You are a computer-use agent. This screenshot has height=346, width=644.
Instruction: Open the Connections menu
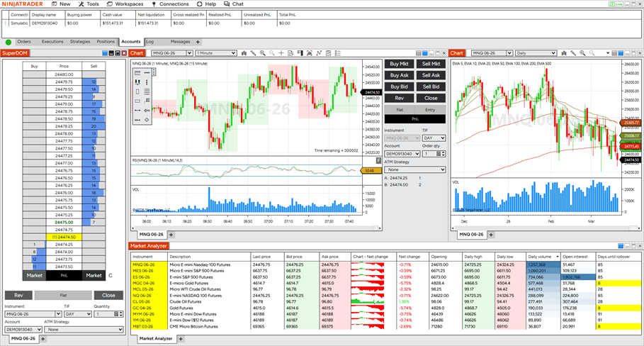pos(170,4)
